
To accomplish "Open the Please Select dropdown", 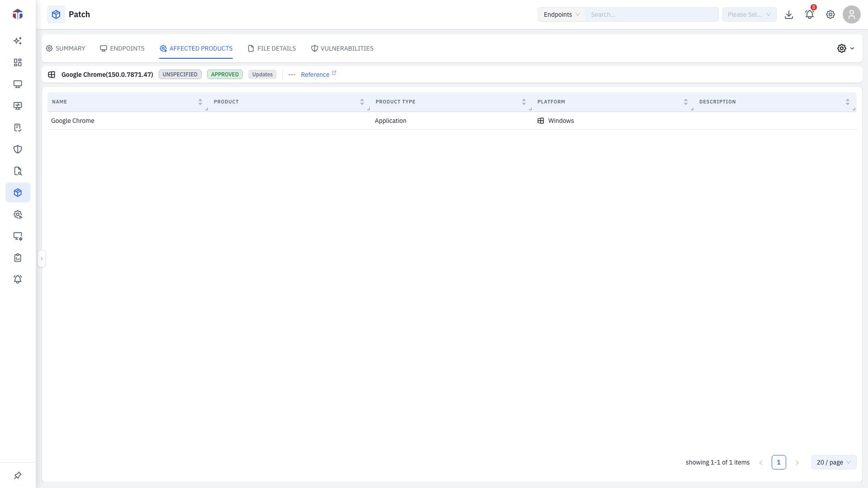I will pyautogui.click(x=749, y=14).
